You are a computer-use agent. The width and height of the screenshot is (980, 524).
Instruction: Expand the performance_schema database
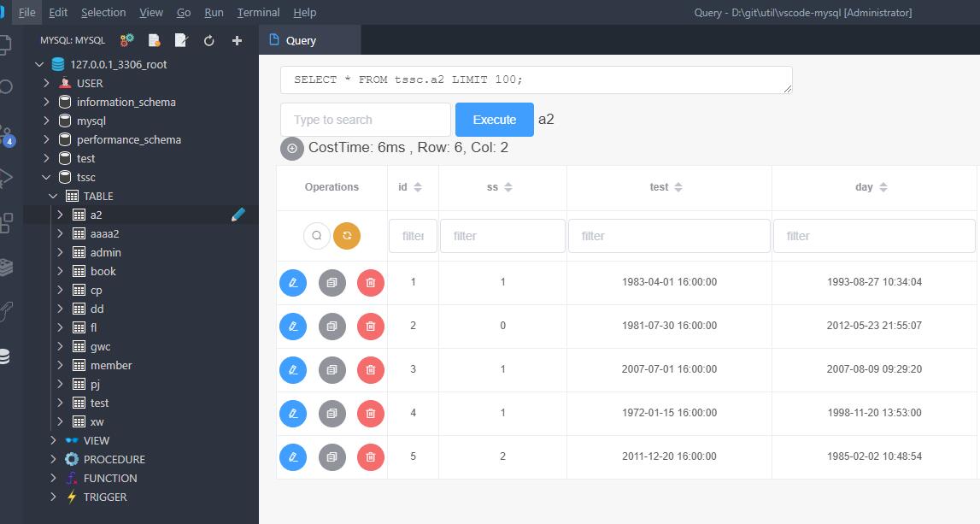(46, 139)
